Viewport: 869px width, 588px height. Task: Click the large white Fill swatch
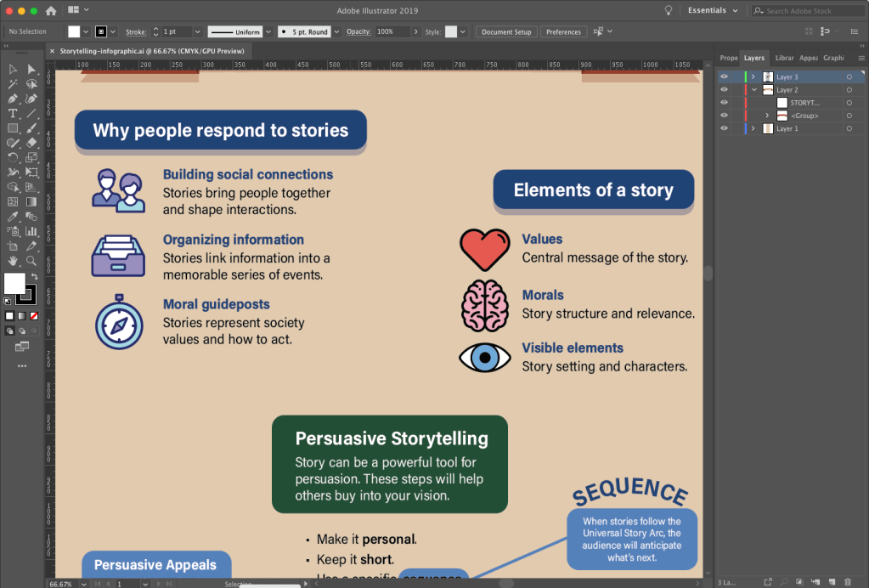pos(14,283)
